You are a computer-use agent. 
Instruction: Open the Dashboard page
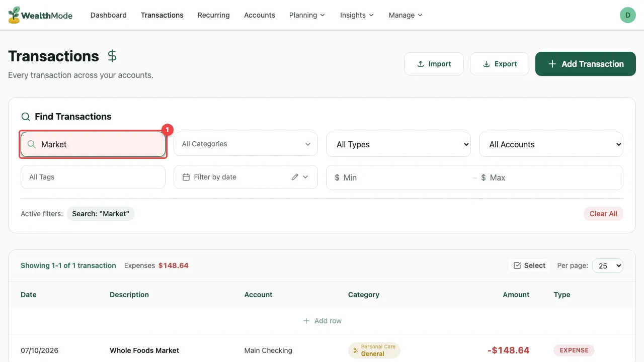(109, 15)
